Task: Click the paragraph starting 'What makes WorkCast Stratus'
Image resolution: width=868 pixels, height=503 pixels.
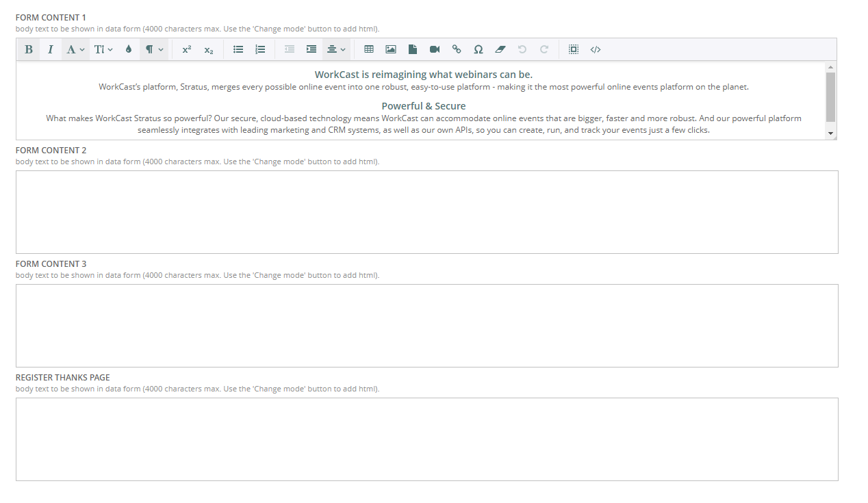Action: [424, 124]
